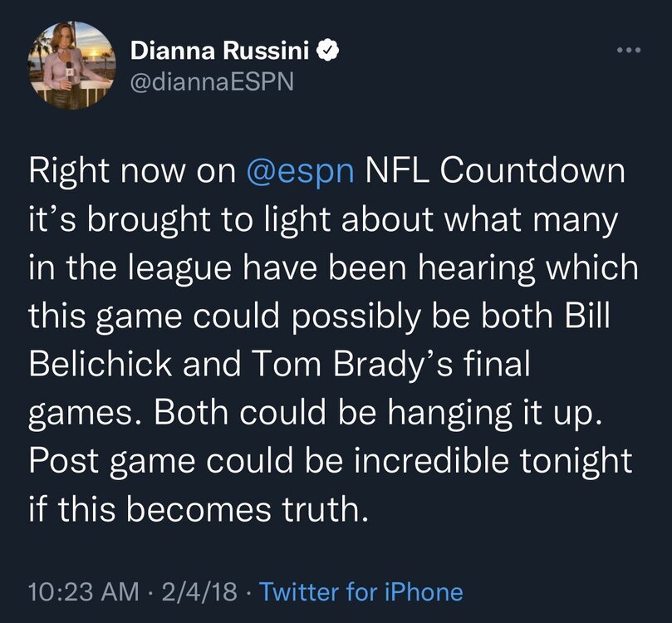The width and height of the screenshot is (672, 623).
Task: Click the 2/4/18 date
Action: pyautogui.click(x=199, y=591)
